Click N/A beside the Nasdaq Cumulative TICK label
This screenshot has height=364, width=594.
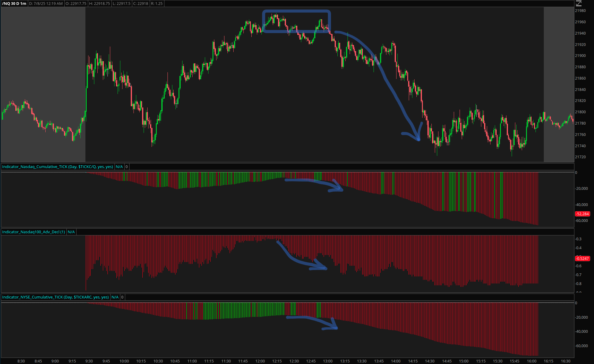tap(119, 167)
